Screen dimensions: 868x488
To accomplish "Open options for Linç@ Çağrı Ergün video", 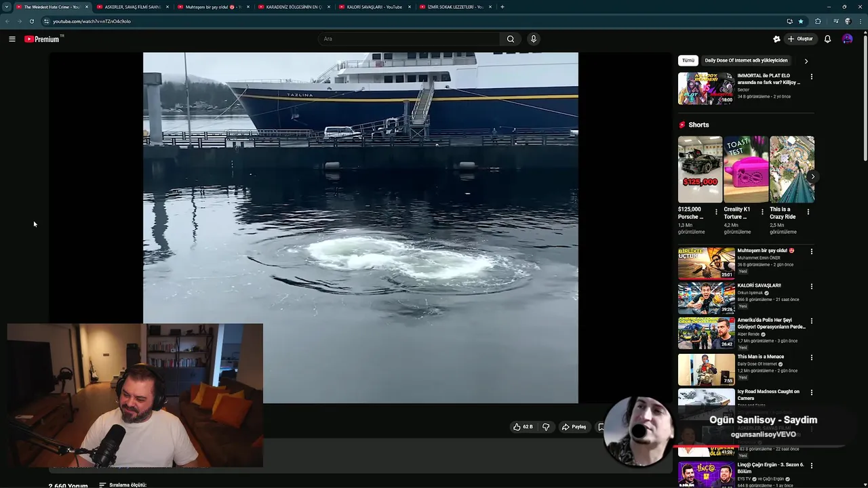I will (x=812, y=466).
